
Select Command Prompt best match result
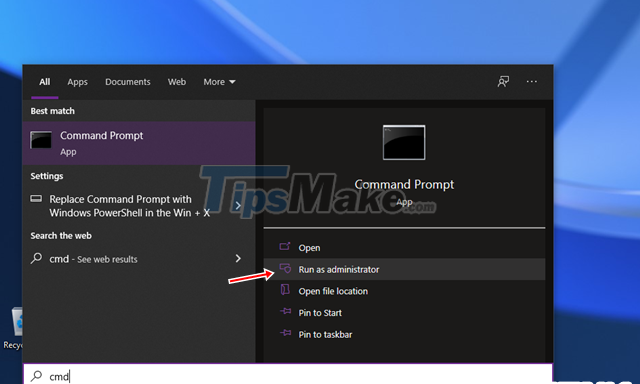[139, 143]
